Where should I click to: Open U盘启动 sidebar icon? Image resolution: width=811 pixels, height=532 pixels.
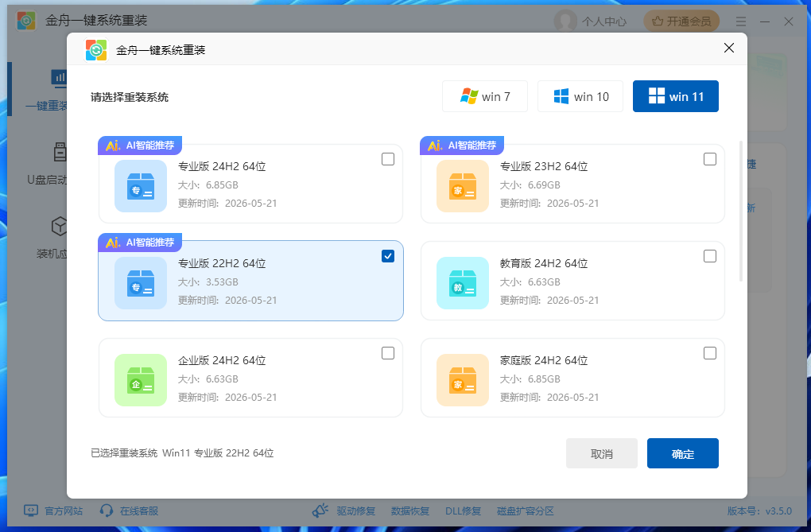pyautogui.click(x=60, y=152)
